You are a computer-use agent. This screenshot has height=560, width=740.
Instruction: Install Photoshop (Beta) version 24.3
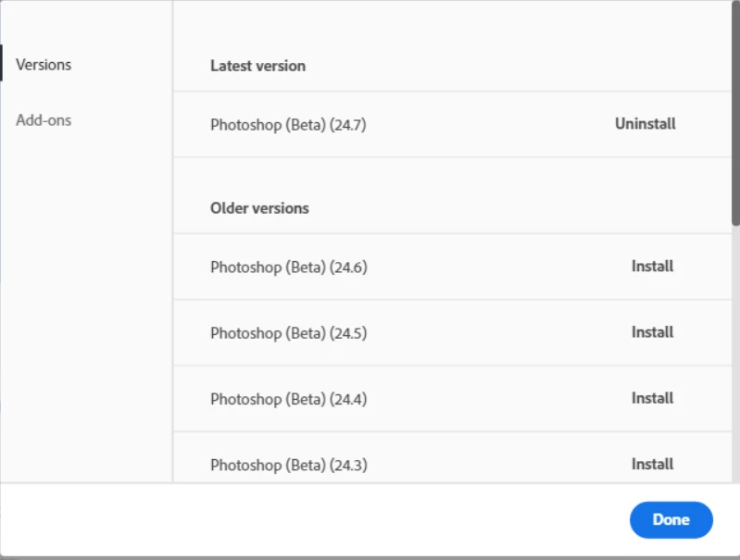pyautogui.click(x=652, y=465)
